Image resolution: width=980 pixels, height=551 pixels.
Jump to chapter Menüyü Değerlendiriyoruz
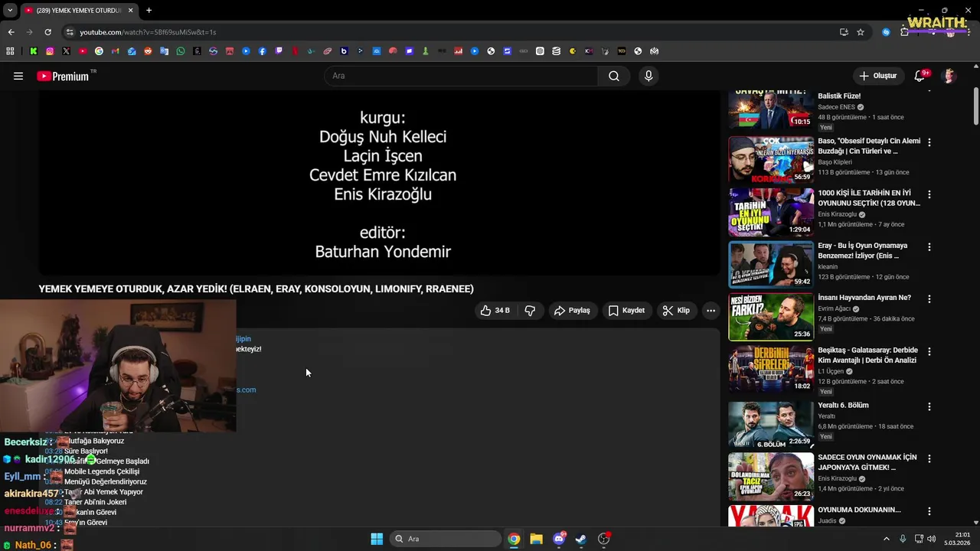[x=106, y=481]
